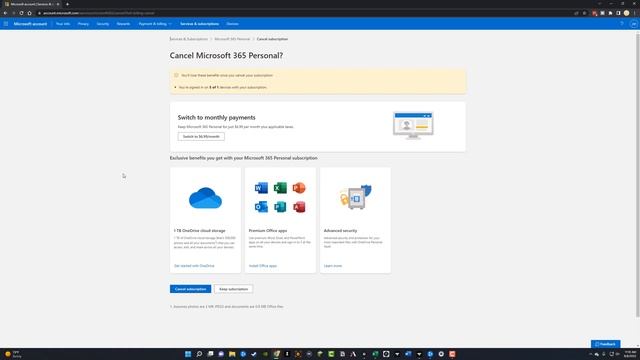Open the Chat icon on taskbar
The width and height of the screenshot is (640, 360).
point(221,354)
